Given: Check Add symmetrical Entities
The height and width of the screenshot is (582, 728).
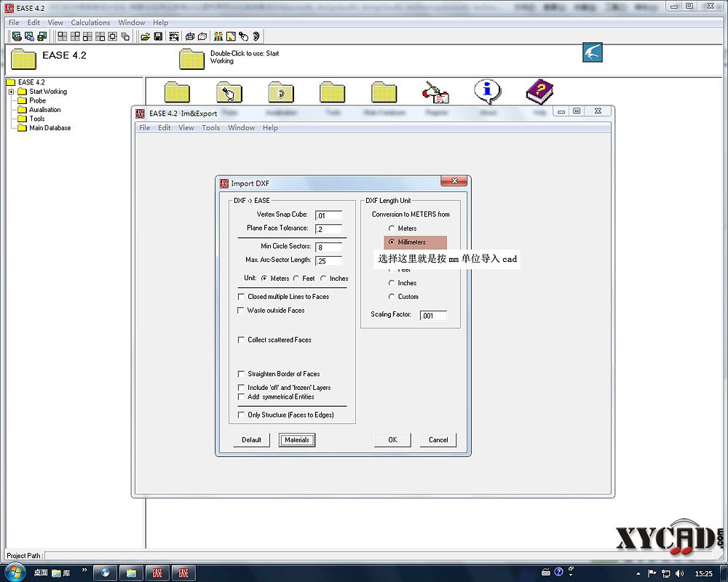Looking at the screenshot, I should click(x=241, y=396).
